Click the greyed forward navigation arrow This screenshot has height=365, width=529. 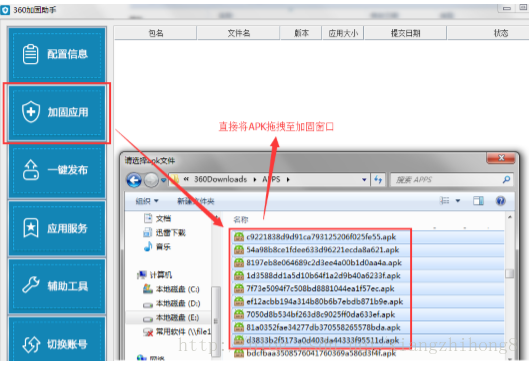pyautogui.click(x=151, y=180)
